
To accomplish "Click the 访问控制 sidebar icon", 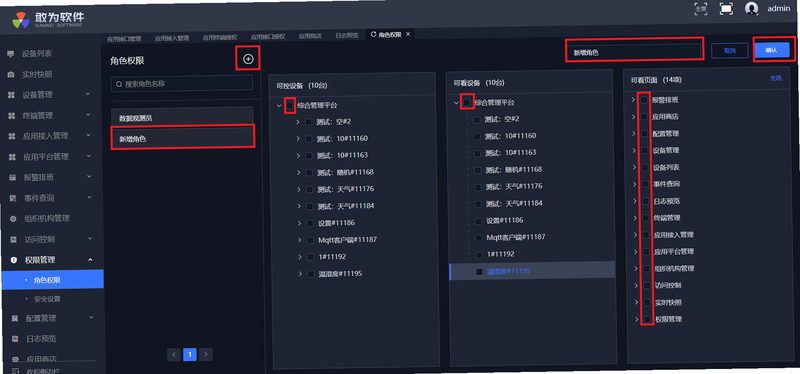I will [x=14, y=239].
